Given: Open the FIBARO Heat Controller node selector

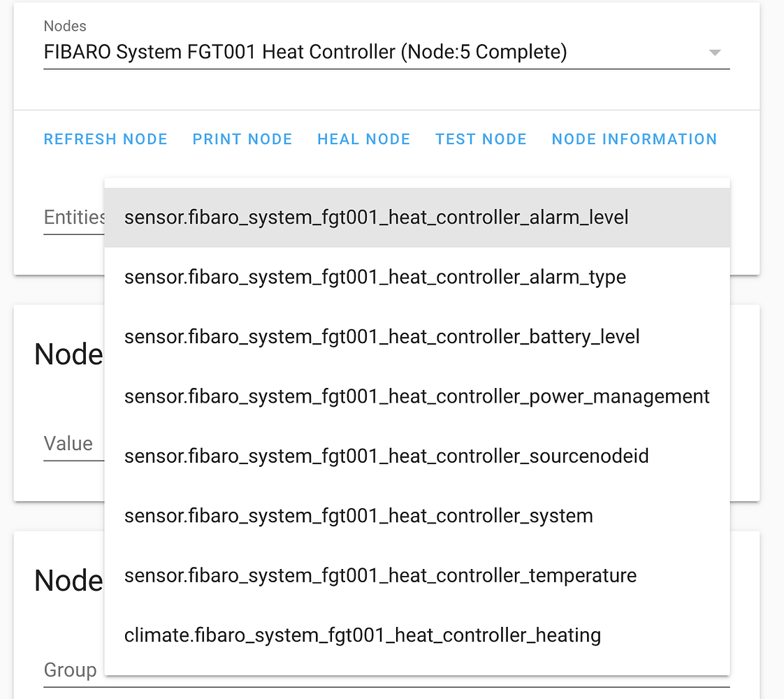Looking at the screenshot, I should click(x=305, y=52).
